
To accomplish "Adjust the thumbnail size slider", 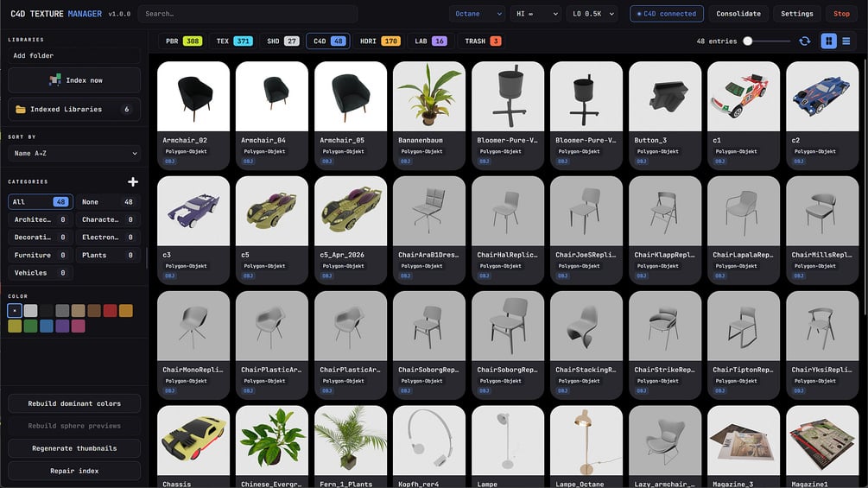I will coord(768,41).
